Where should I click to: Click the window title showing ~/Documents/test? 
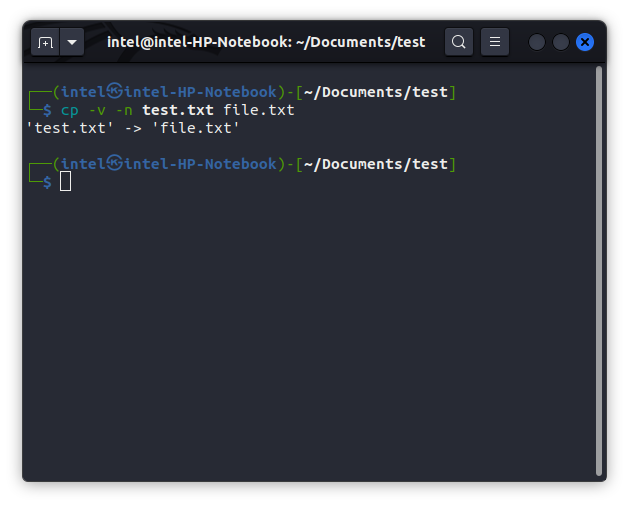tap(266, 42)
